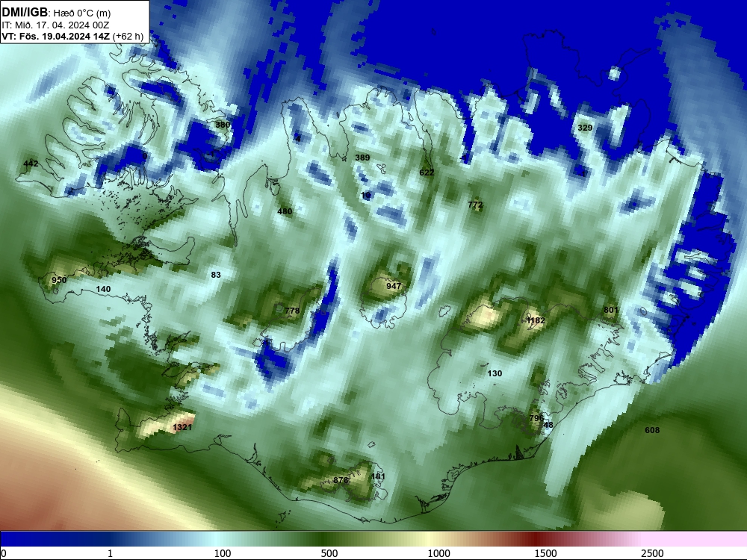Viewport: 747px width, 560px height.
Task: Click the 140 height value
Action: (103, 289)
